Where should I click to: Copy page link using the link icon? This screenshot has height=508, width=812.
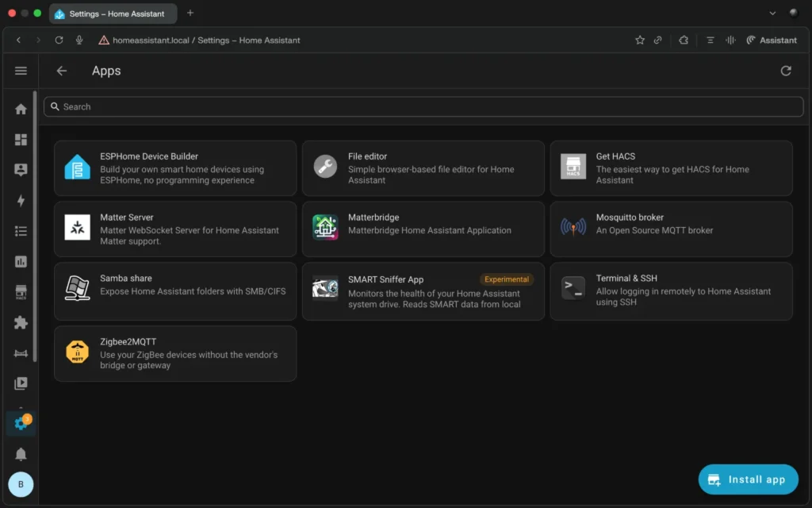click(x=657, y=40)
